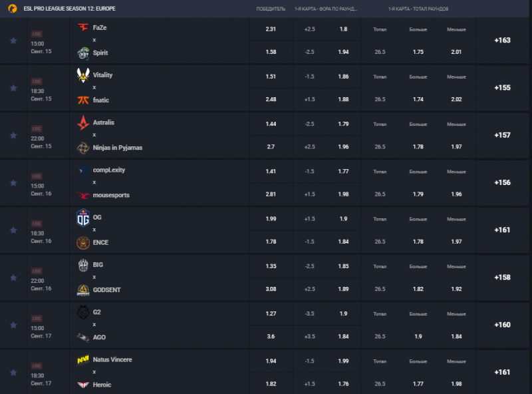Select the Победитель column header
This screenshot has width=532, height=394.
pyautogui.click(x=271, y=9)
